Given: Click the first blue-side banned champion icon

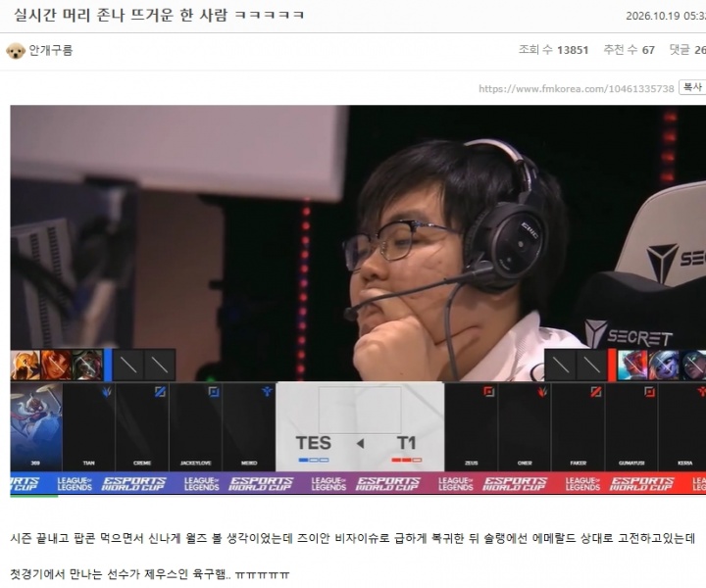Looking at the screenshot, I should (25, 365).
